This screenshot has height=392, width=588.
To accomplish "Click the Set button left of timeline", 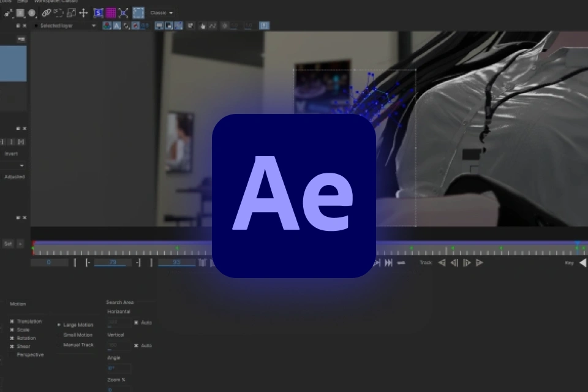I will pyautogui.click(x=8, y=244).
